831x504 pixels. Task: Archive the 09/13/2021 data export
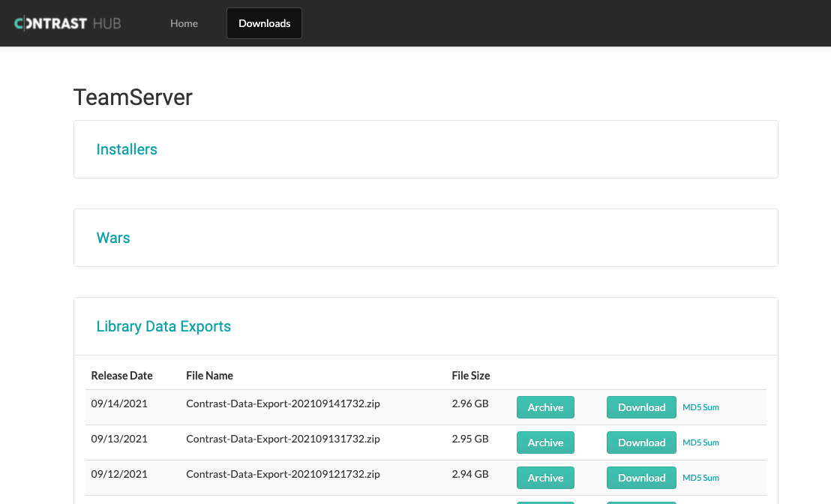[x=545, y=442]
